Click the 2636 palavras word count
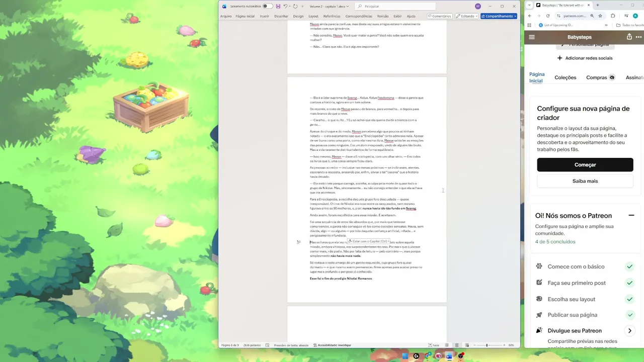 coord(252,345)
